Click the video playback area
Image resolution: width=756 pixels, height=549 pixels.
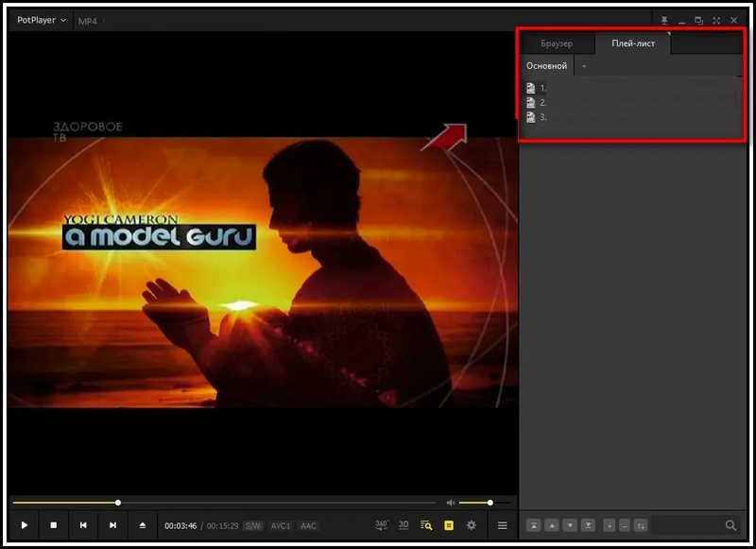click(263, 263)
